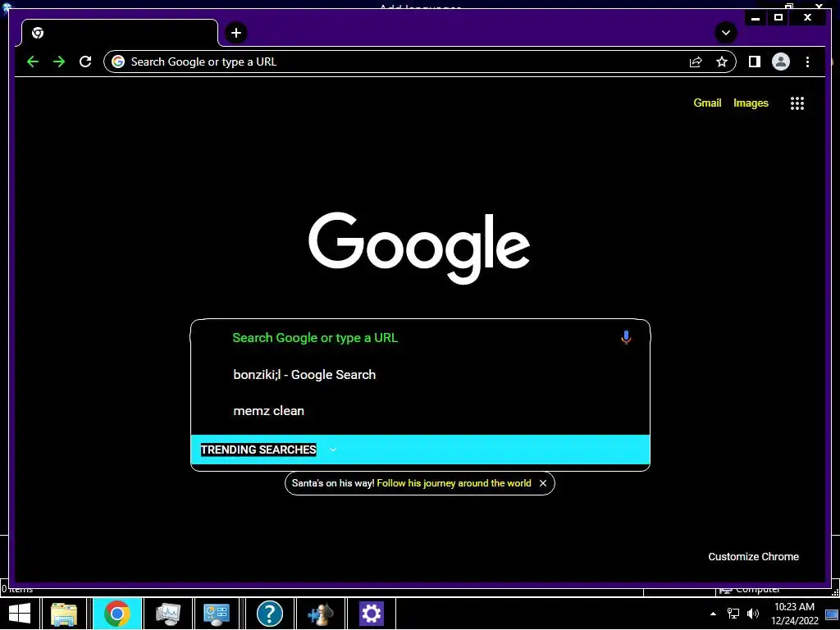The width and height of the screenshot is (840, 630).
Task: Collapse Trending Searches with the chevron
Action: point(333,450)
